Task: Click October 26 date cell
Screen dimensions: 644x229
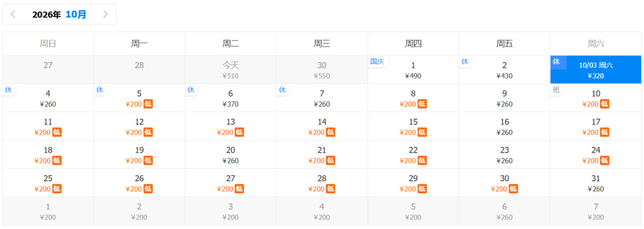Action: click(139, 183)
